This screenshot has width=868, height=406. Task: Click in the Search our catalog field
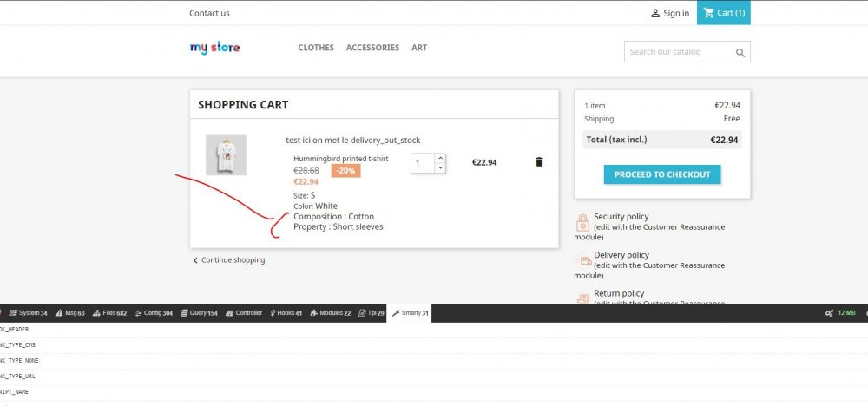(x=680, y=52)
